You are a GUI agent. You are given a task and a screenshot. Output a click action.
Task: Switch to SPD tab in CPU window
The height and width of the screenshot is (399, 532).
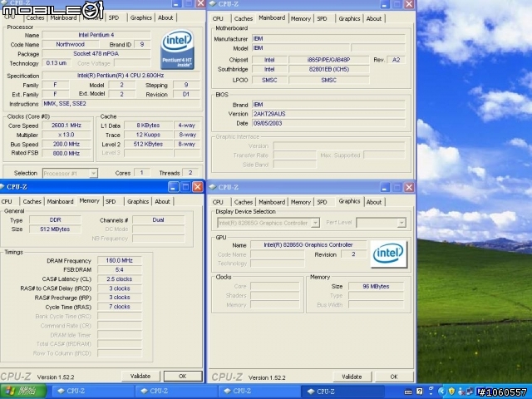pos(114,17)
